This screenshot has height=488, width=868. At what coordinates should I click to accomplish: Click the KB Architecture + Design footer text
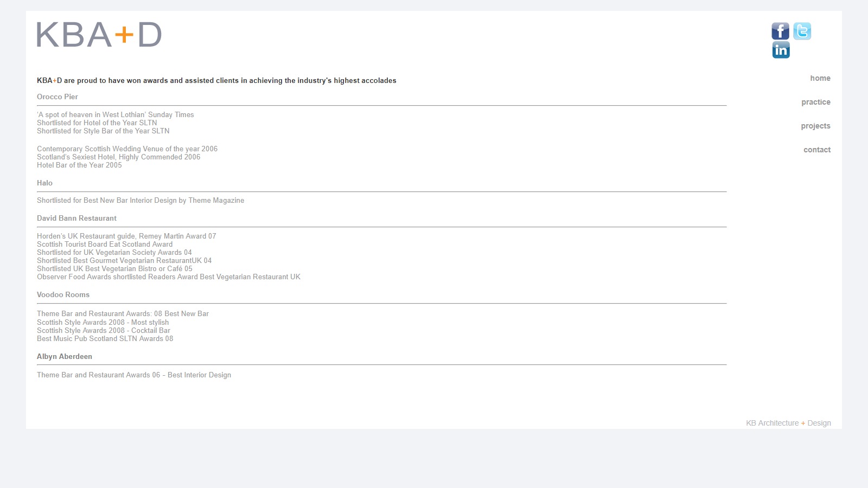[x=788, y=423]
